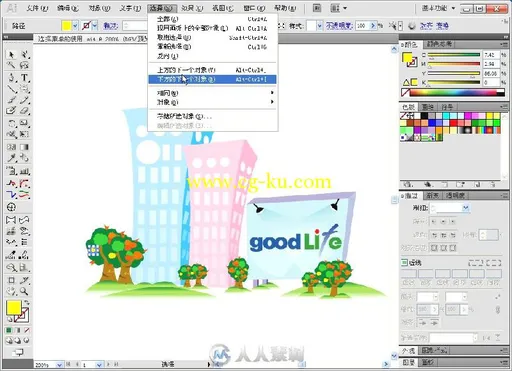Set toolbox paint mode to Gradient
This screenshot has width=512, height=371.
(x=18, y=330)
